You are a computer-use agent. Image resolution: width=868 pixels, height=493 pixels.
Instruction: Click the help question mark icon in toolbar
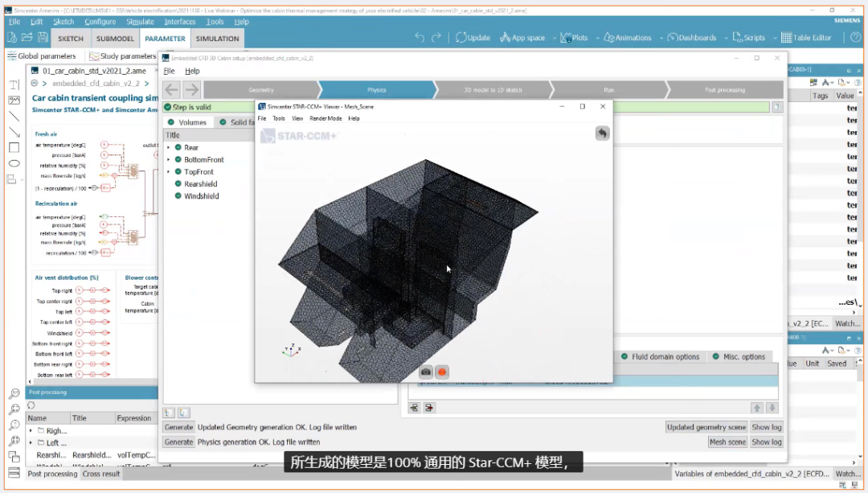click(x=855, y=38)
